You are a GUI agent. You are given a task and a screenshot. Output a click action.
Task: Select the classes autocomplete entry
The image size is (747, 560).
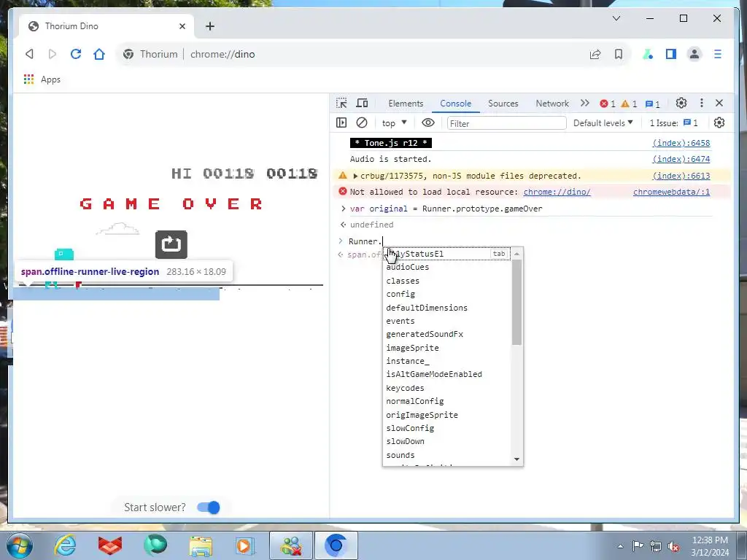447,281
